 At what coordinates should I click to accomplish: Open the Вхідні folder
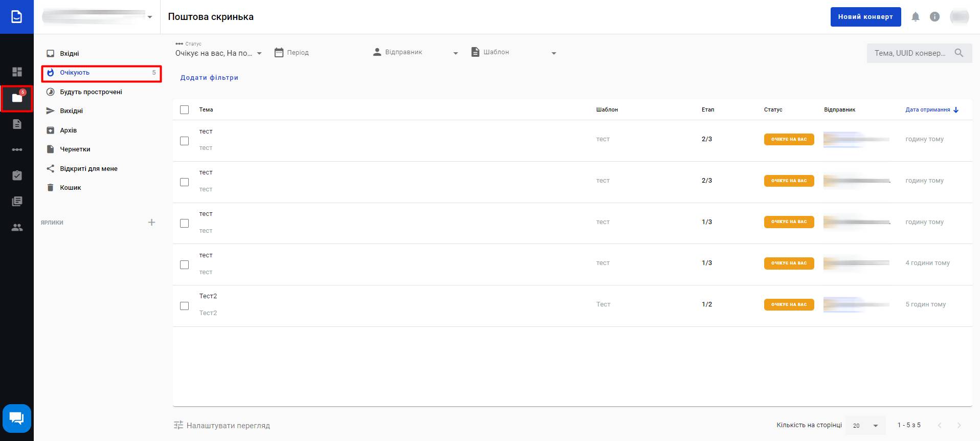[70, 53]
